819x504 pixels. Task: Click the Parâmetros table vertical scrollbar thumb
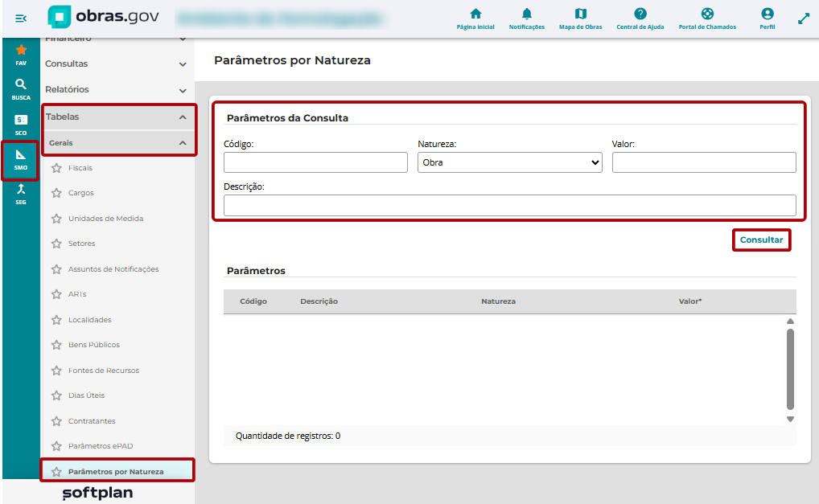tap(790, 369)
